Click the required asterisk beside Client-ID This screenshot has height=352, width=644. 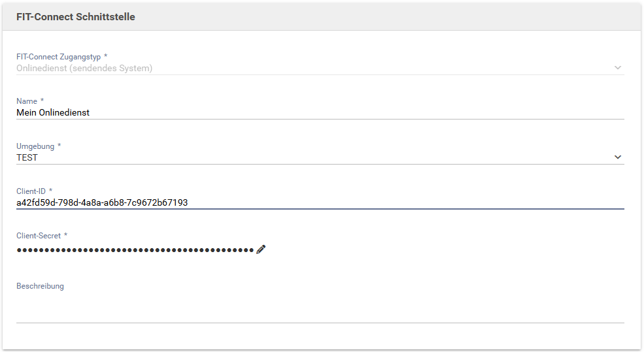pos(50,190)
